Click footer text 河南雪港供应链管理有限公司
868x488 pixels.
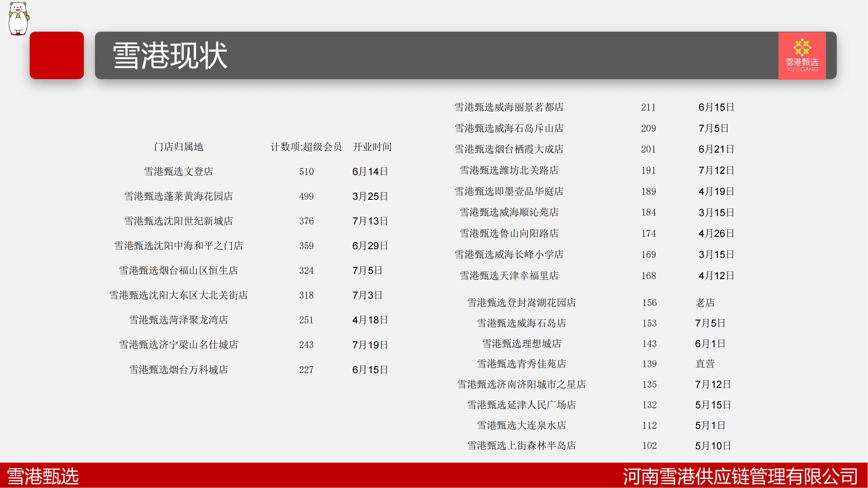tap(740, 476)
